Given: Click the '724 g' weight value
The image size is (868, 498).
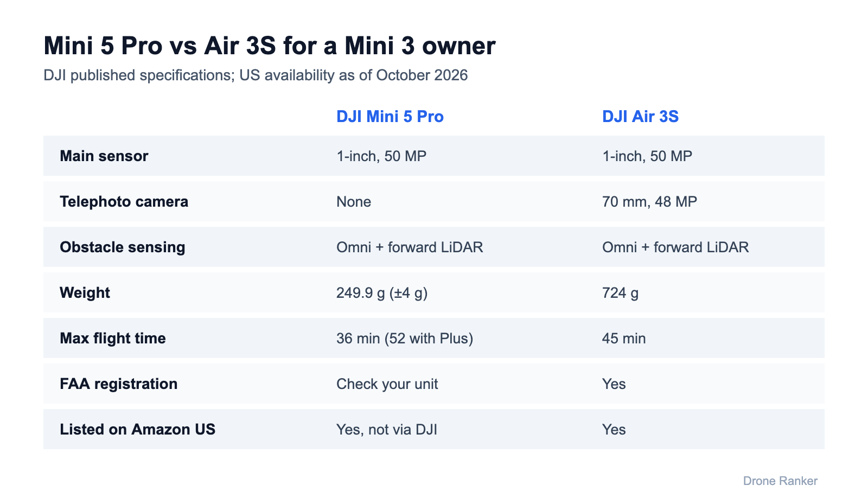Looking at the screenshot, I should pyautogui.click(x=620, y=293).
